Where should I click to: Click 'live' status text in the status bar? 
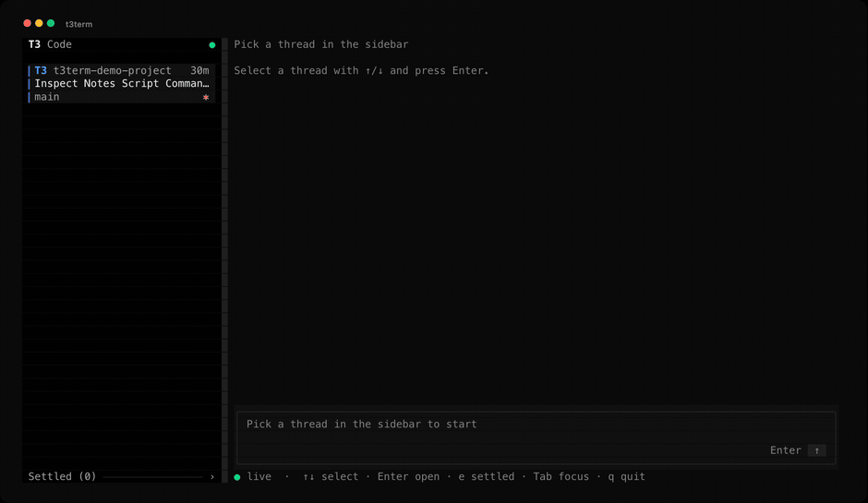(259, 476)
